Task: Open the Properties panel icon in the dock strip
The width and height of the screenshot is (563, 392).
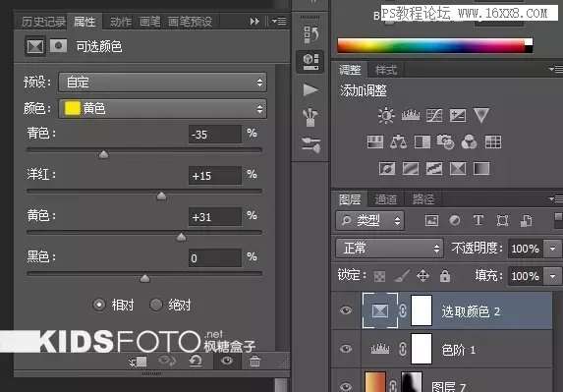Action: coord(310,62)
